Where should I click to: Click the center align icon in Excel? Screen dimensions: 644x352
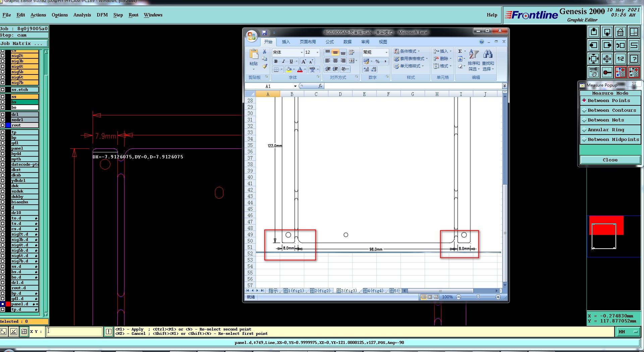335,61
